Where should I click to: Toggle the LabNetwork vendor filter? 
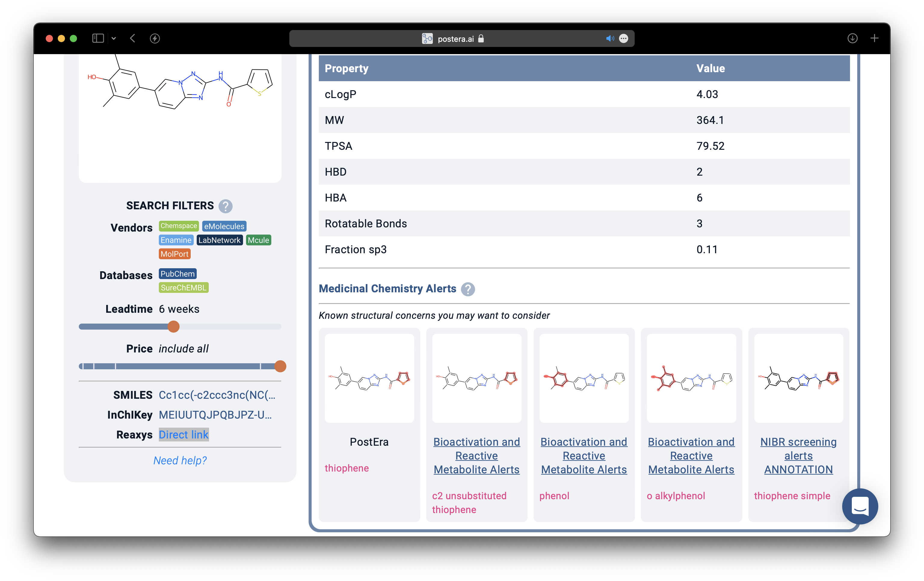pos(220,240)
